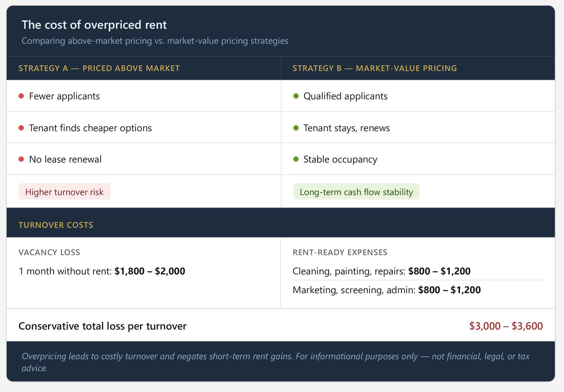Click The cost of overpriced rent title
Screen dimensions: 564x392
tap(94, 25)
